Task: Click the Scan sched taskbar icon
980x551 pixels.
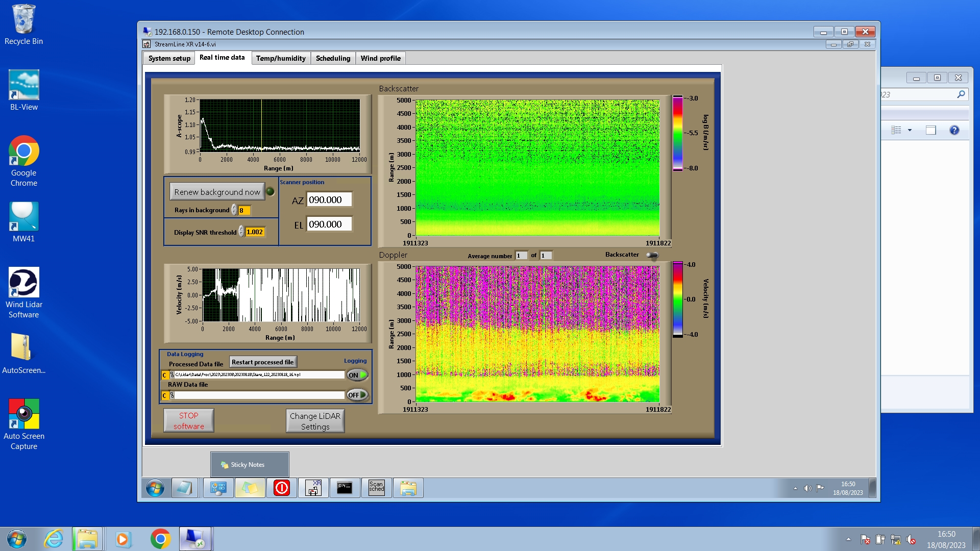Action: [376, 488]
